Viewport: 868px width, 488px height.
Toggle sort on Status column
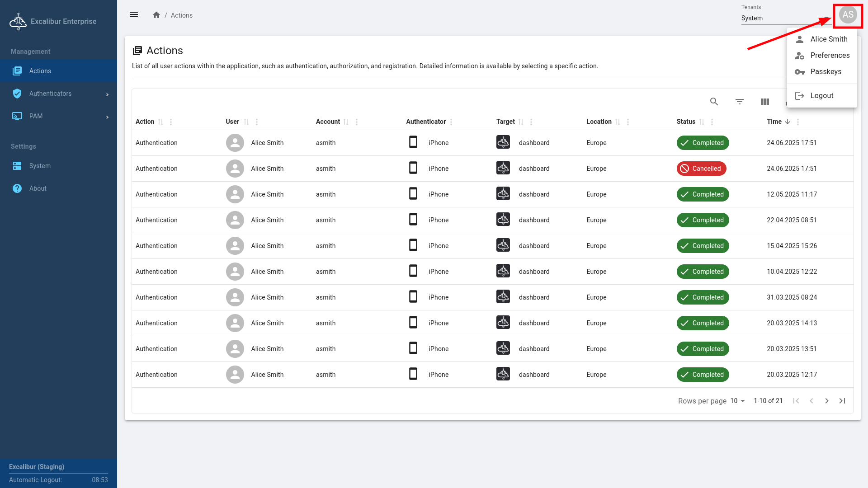point(702,122)
